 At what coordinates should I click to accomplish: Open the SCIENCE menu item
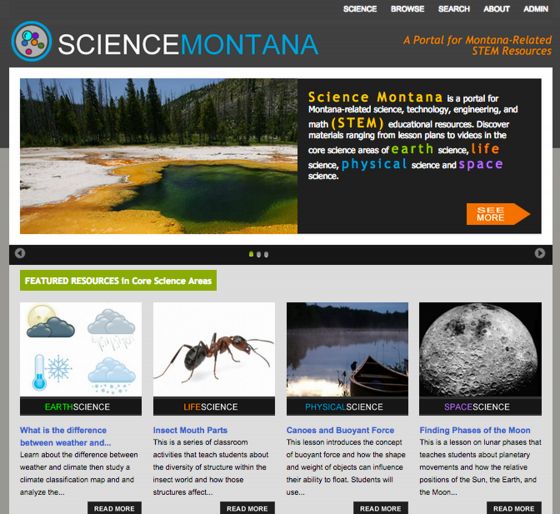(x=360, y=9)
